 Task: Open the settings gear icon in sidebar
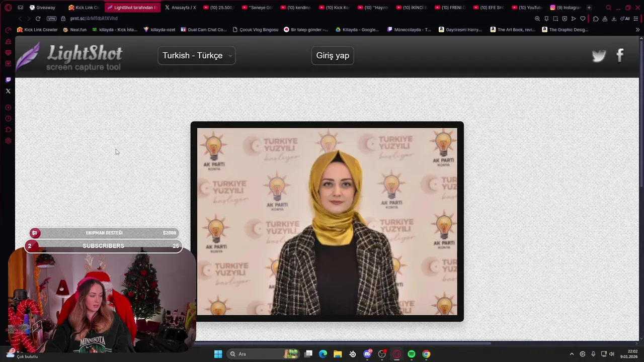pos(8,141)
